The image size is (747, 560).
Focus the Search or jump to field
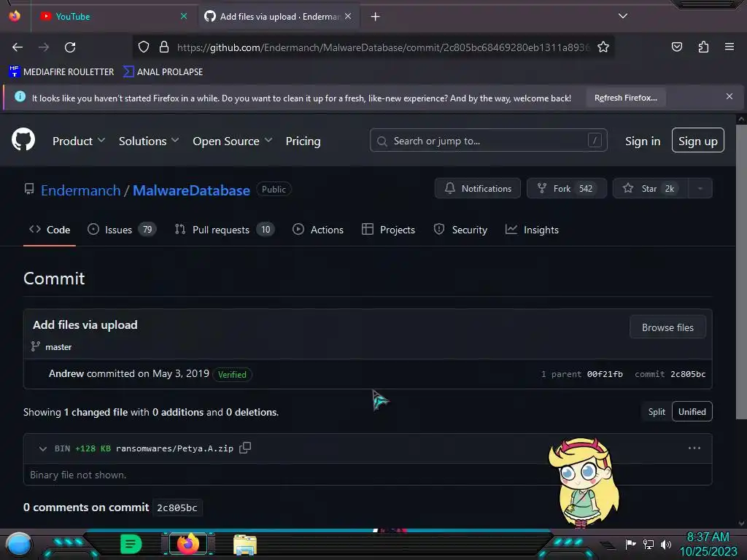488,141
